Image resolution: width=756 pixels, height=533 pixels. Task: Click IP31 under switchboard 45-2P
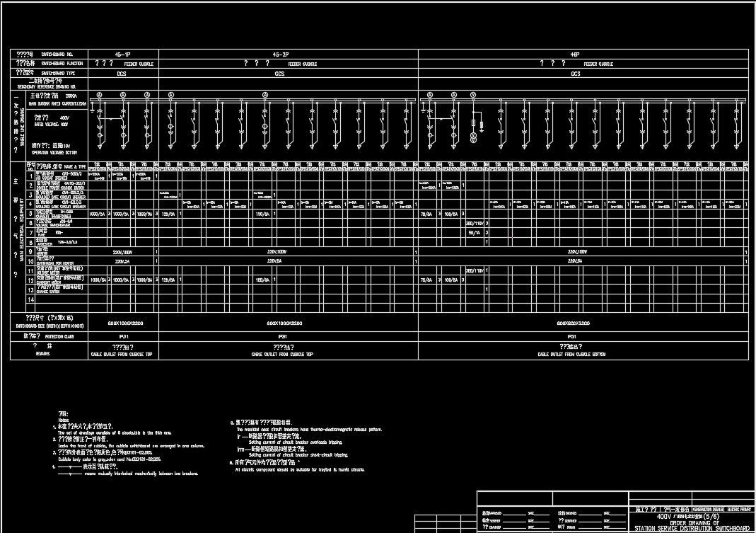(x=283, y=336)
